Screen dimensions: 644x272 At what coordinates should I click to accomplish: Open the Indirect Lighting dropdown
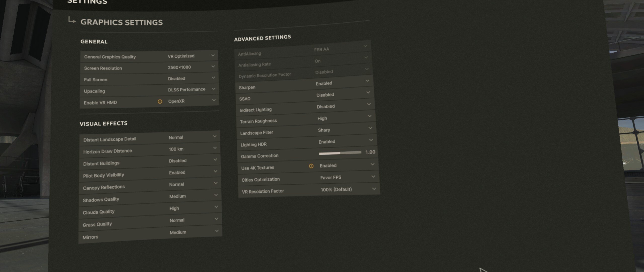(344, 106)
